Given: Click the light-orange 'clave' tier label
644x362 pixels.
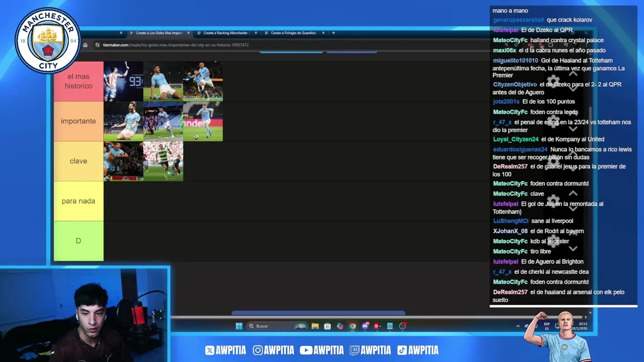Looking at the screenshot, I should click(78, 161).
